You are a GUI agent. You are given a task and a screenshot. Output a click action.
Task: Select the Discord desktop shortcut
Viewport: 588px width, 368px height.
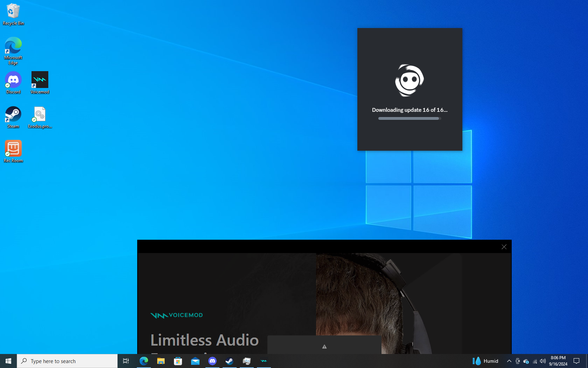click(13, 83)
